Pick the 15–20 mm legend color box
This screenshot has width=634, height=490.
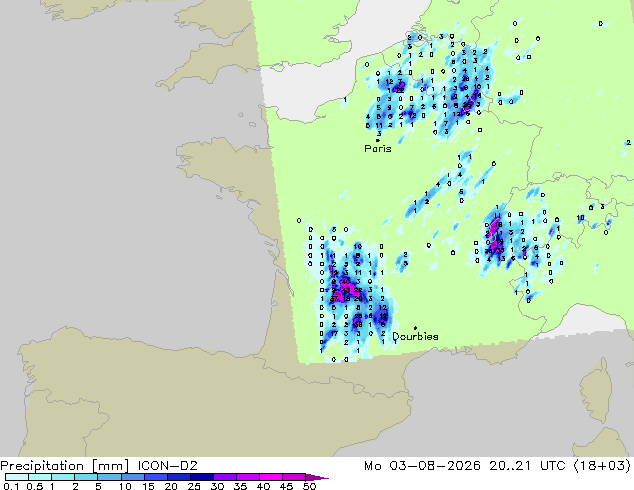[x=155, y=477]
